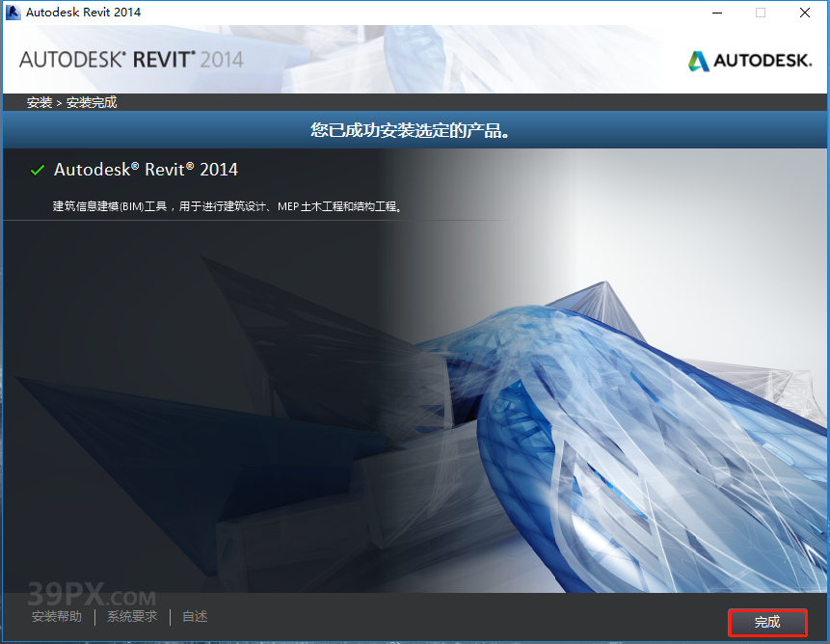Select the 安装 breadcrumb item
This screenshot has width=830, height=644.
39,101
